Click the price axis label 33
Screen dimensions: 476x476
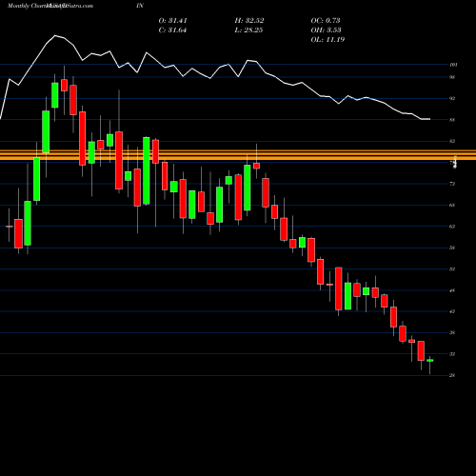coord(452,354)
